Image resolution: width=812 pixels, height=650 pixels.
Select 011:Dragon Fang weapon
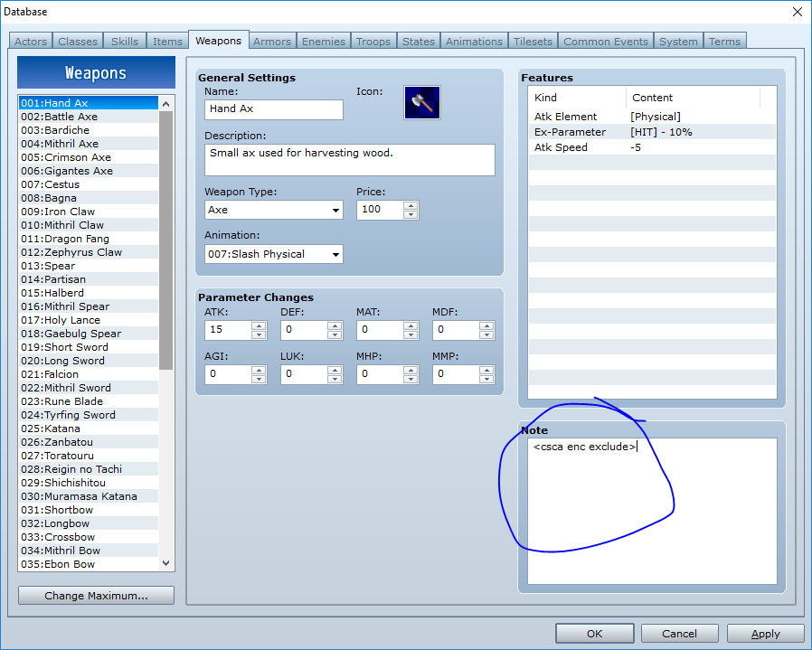coord(88,239)
